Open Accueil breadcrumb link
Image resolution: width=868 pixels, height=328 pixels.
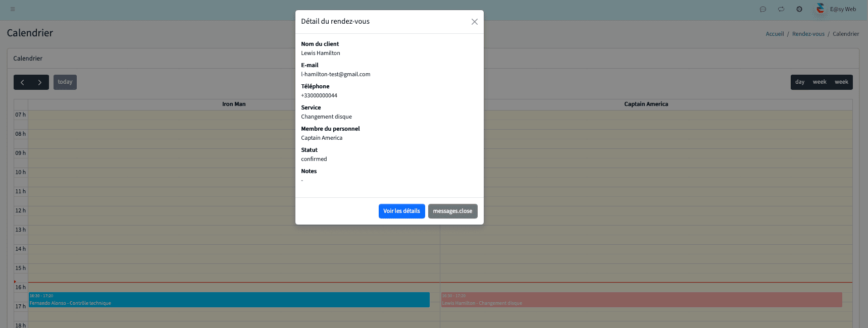pyautogui.click(x=775, y=34)
